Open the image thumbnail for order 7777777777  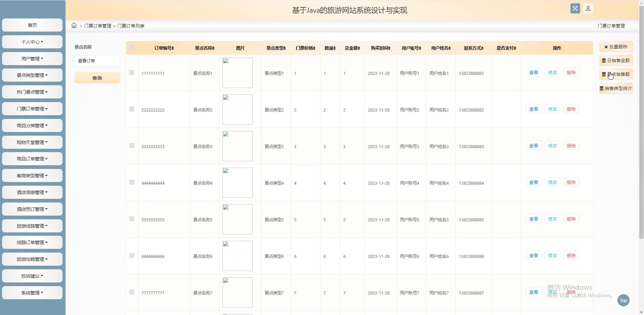[x=238, y=292]
